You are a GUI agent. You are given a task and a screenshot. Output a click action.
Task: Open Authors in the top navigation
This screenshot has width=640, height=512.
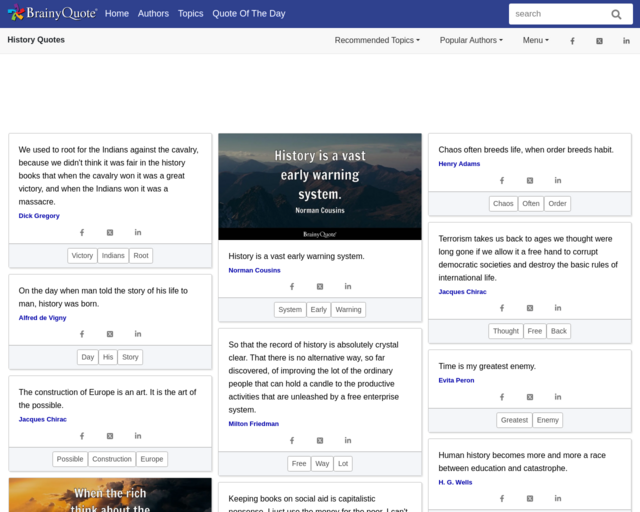(153, 13)
